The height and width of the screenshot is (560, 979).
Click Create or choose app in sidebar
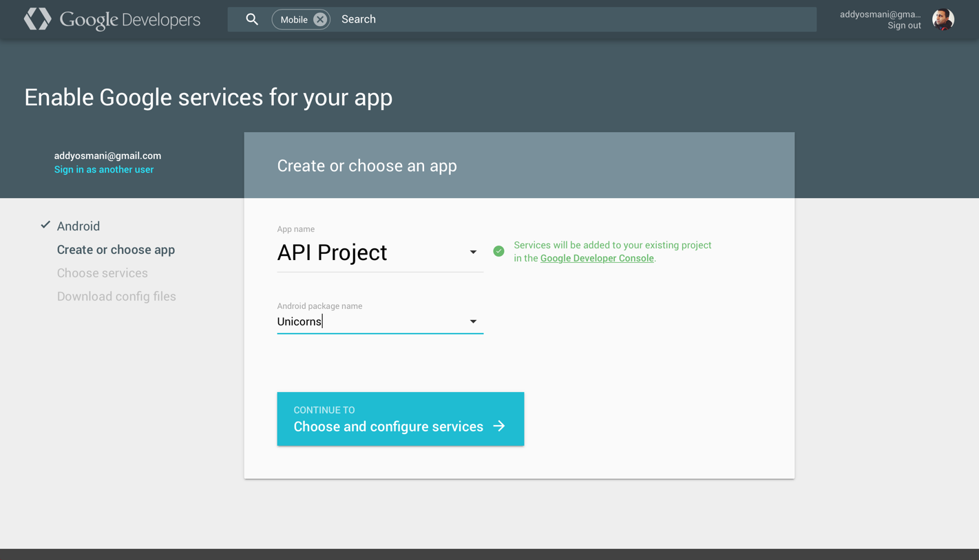tap(116, 249)
